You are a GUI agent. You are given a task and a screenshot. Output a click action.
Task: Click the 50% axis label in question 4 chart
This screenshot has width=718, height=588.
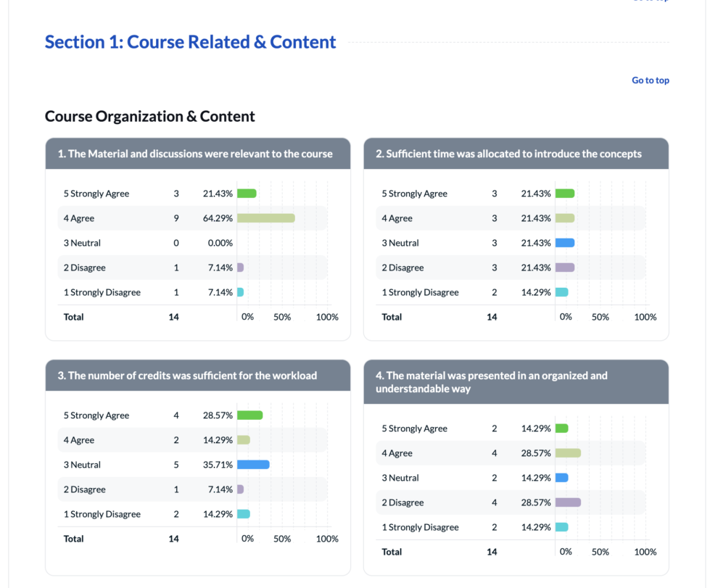tap(601, 552)
